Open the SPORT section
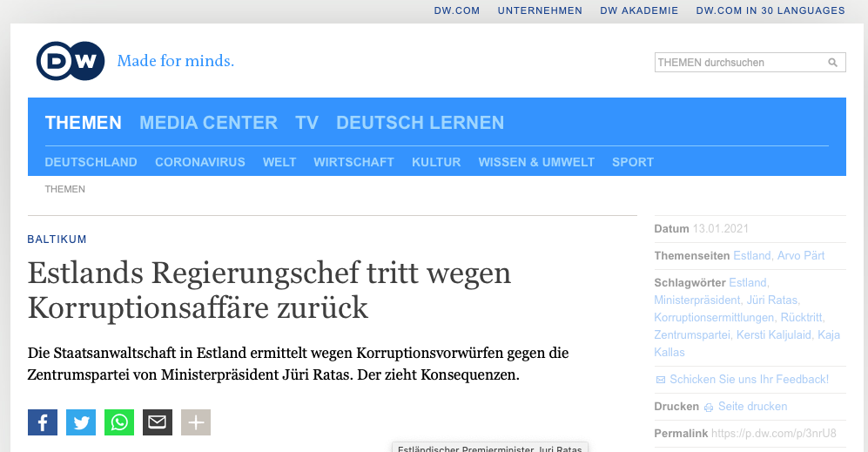Image resolution: width=868 pixels, height=452 pixels. coord(633,162)
